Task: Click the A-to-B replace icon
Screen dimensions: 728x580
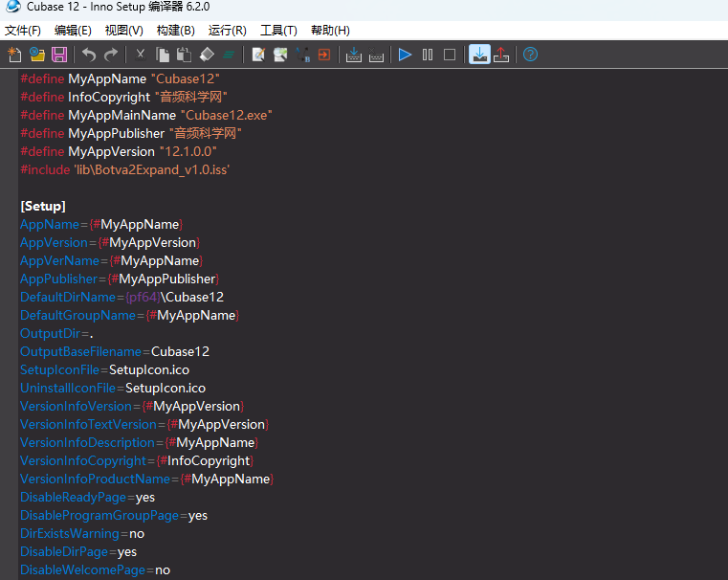Action: [302, 55]
